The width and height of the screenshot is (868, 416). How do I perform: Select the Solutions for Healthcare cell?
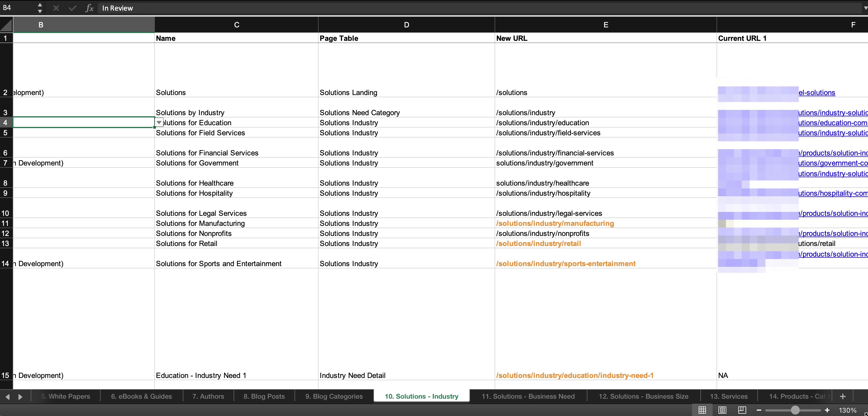pyautogui.click(x=236, y=178)
